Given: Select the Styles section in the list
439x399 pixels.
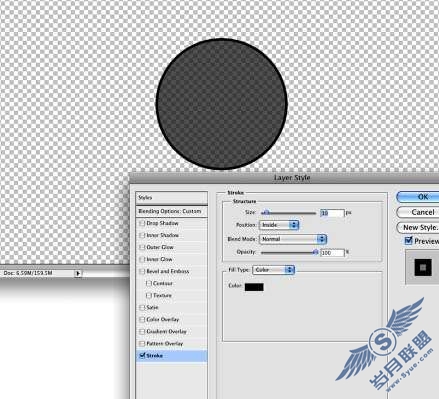Looking at the screenshot, I should (x=172, y=198).
